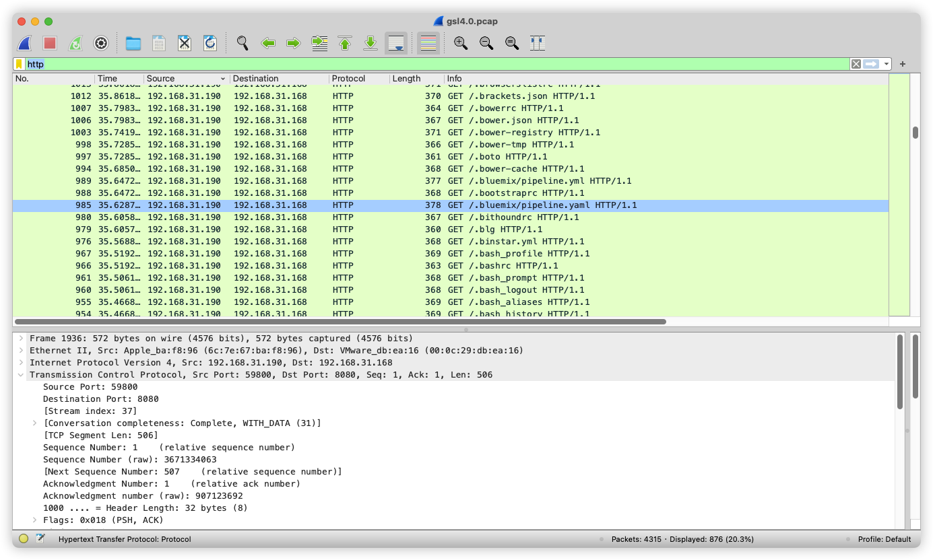Viewport: 933px width, 560px height.
Task: Toggle packet colorization rules
Action: coord(428,43)
